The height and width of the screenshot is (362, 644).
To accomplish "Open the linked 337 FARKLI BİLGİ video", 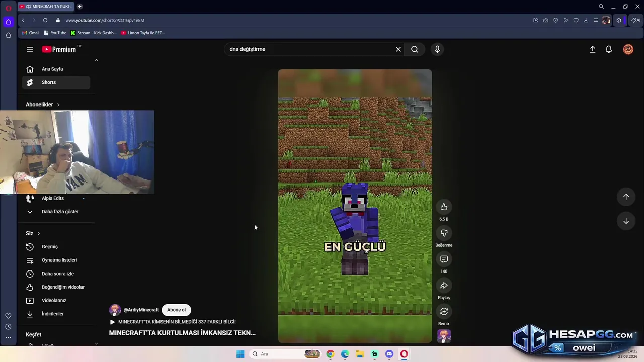I will pos(173,322).
